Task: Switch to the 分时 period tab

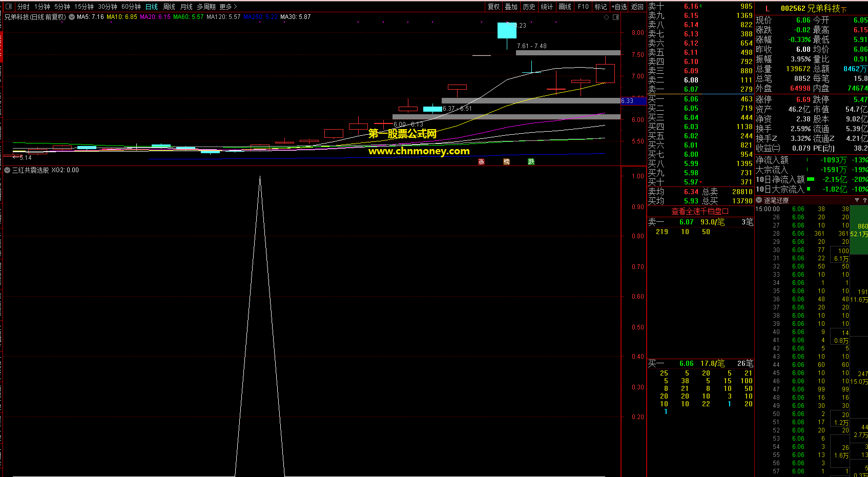Action: click(x=23, y=7)
